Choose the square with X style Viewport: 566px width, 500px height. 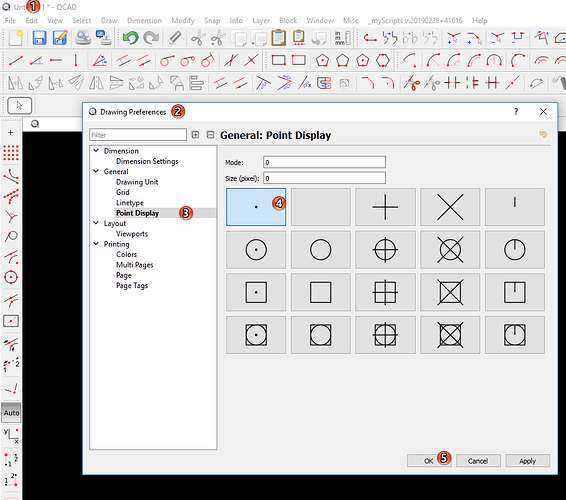tap(450, 292)
